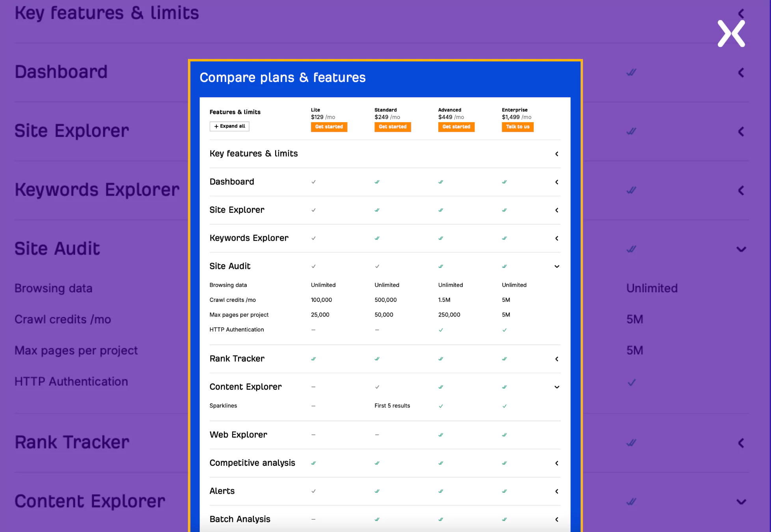Click Get started for Advanced plan
The width and height of the screenshot is (771, 532).
click(x=456, y=127)
